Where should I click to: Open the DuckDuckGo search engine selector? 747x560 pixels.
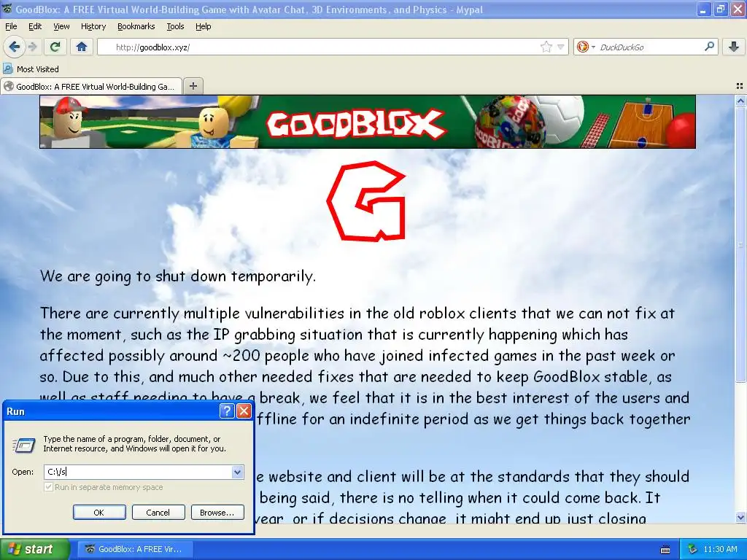(x=586, y=47)
